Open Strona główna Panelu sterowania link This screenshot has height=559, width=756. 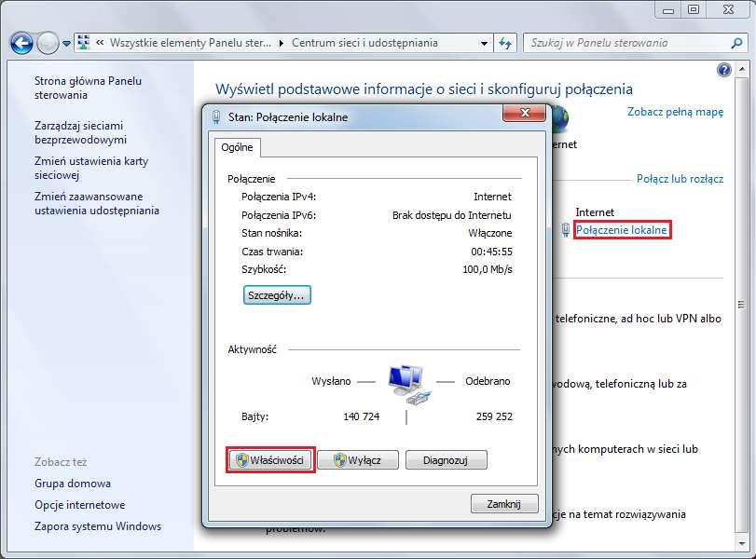[88, 88]
